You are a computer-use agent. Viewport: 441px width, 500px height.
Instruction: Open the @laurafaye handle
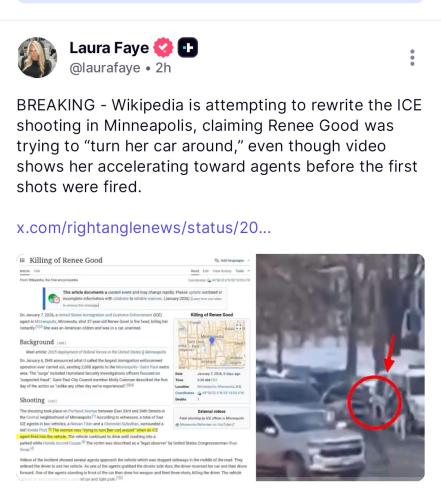point(105,68)
